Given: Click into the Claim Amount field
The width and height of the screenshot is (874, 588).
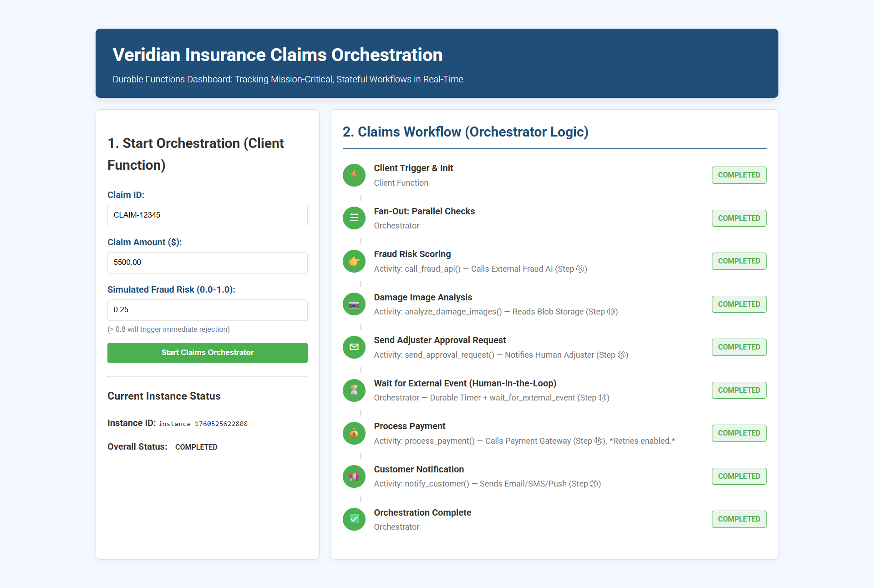Looking at the screenshot, I should (x=207, y=263).
